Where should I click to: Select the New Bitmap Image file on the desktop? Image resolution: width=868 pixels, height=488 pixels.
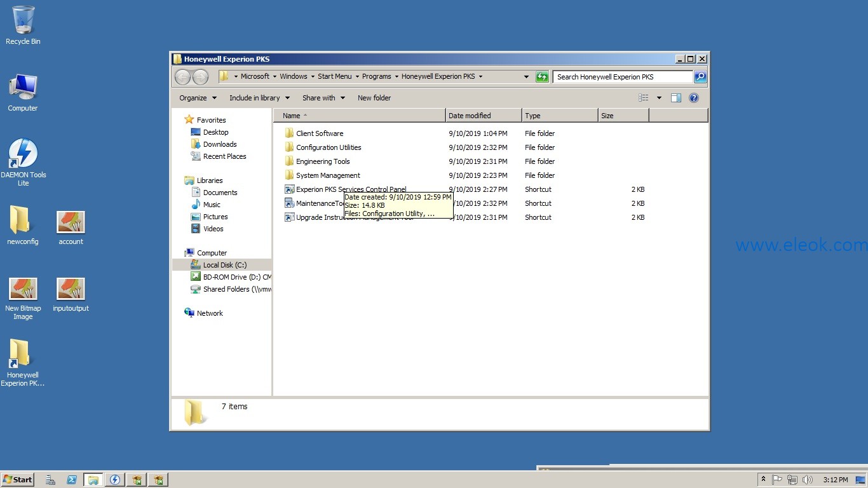23,298
